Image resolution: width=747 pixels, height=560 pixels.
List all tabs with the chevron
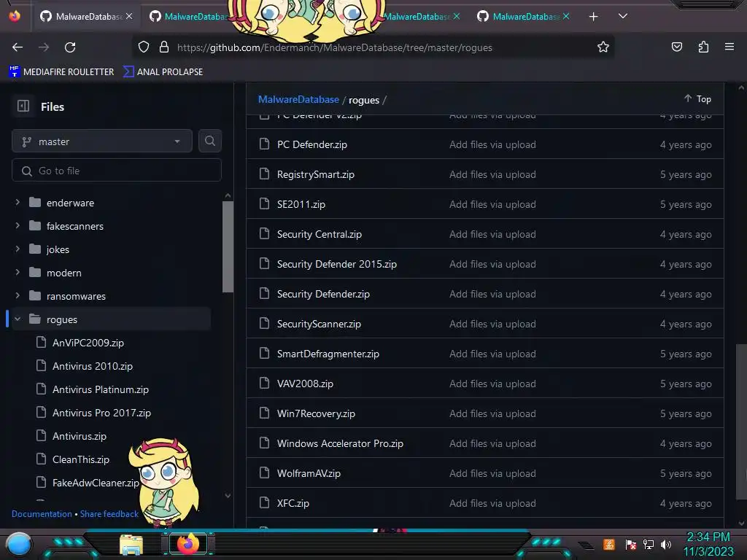pos(623,16)
